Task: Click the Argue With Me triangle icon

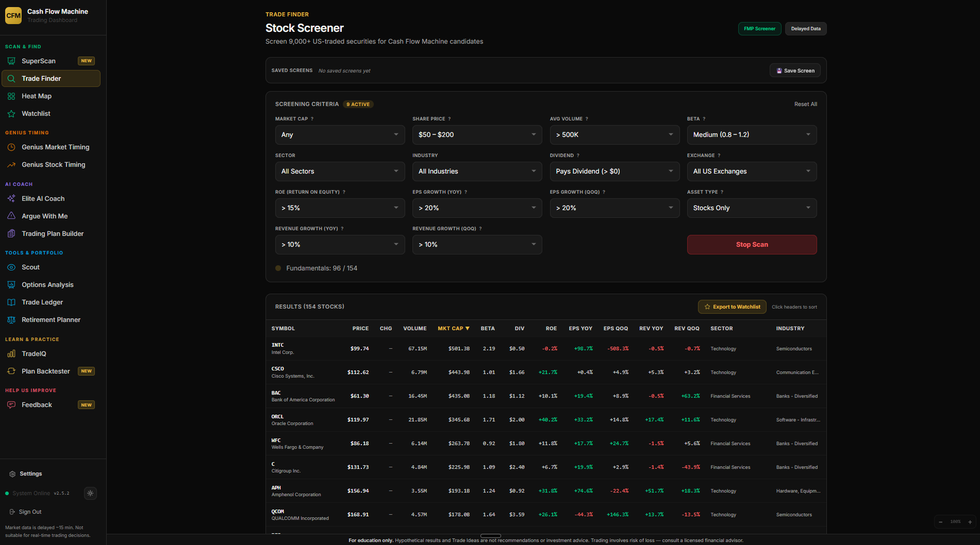Action: [11, 216]
